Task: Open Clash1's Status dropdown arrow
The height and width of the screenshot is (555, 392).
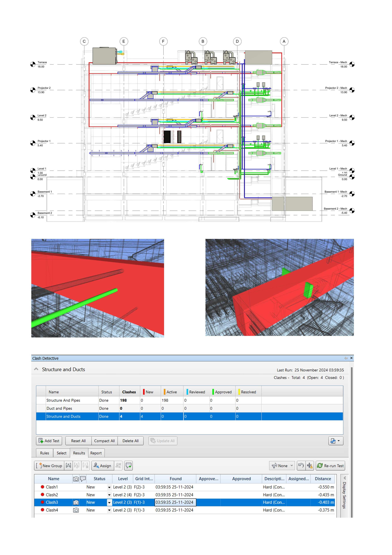Action: click(x=109, y=487)
